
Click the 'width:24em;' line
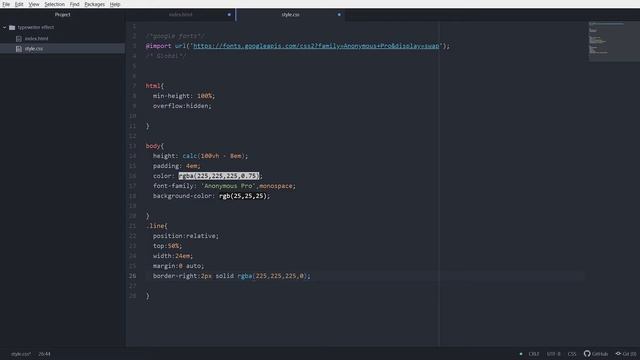(173, 256)
